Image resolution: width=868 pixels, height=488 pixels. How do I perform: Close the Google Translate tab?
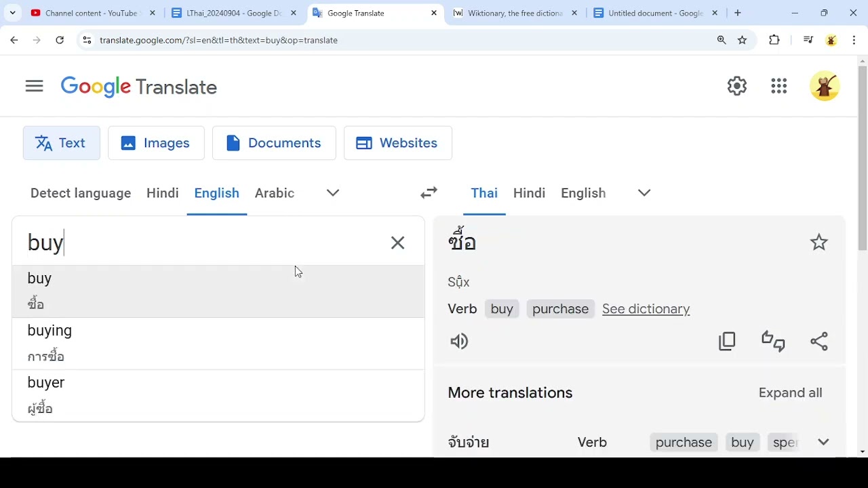point(434,13)
